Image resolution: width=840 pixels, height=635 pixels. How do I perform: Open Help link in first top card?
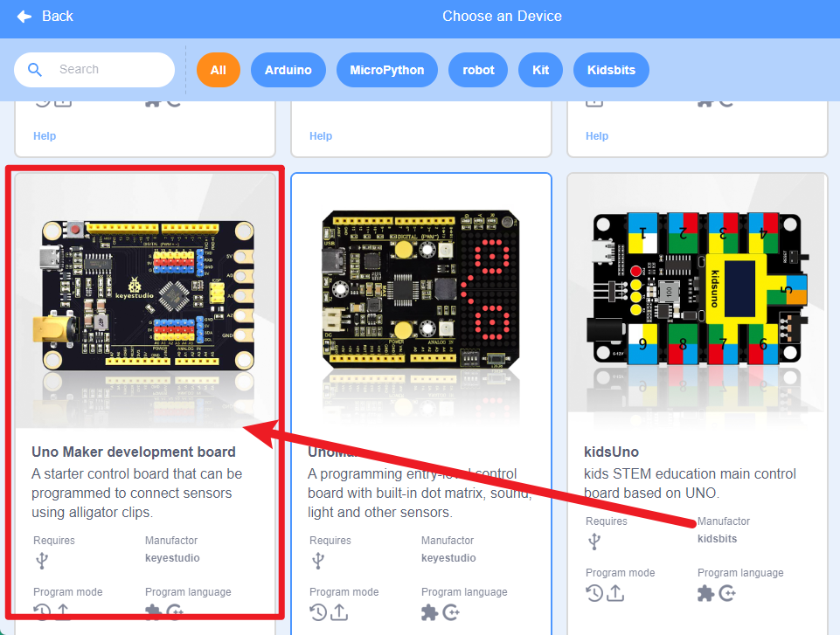45,136
